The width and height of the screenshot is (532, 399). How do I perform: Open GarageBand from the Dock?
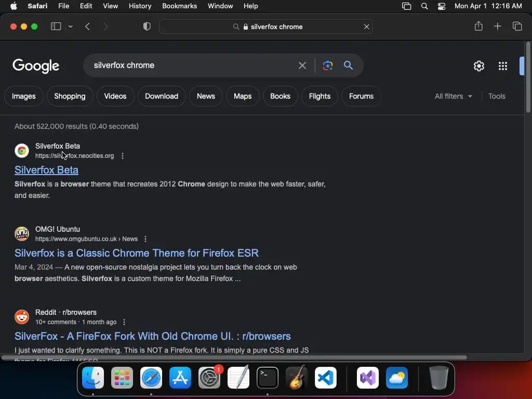(x=297, y=377)
